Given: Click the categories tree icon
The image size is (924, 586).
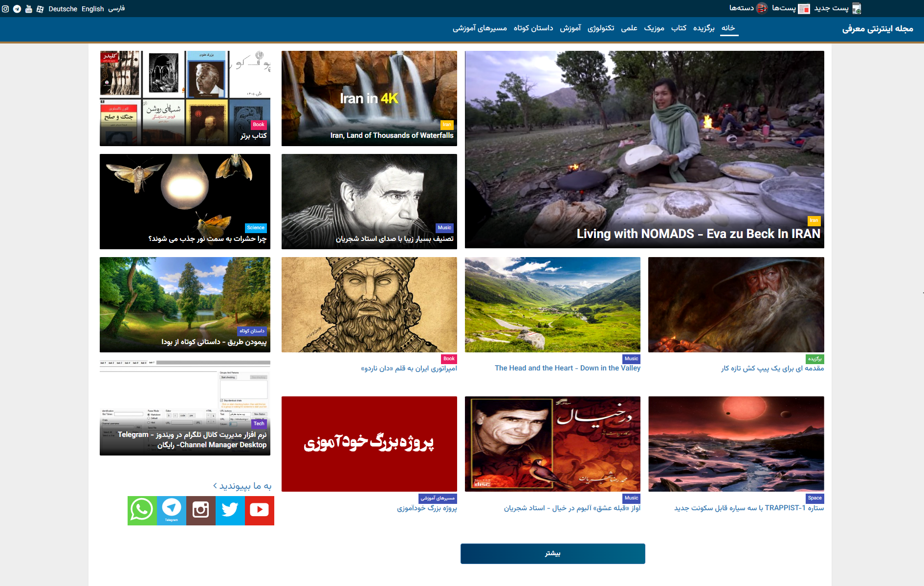Looking at the screenshot, I should [x=762, y=8].
